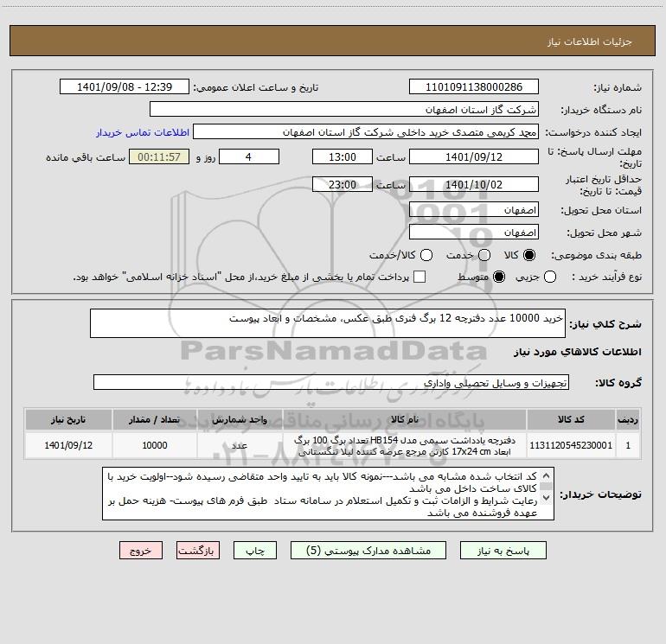Toggle the اسناد خزانه اسلامی payment checkbox
This screenshot has height=644, width=666.
[x=419, y=277]
